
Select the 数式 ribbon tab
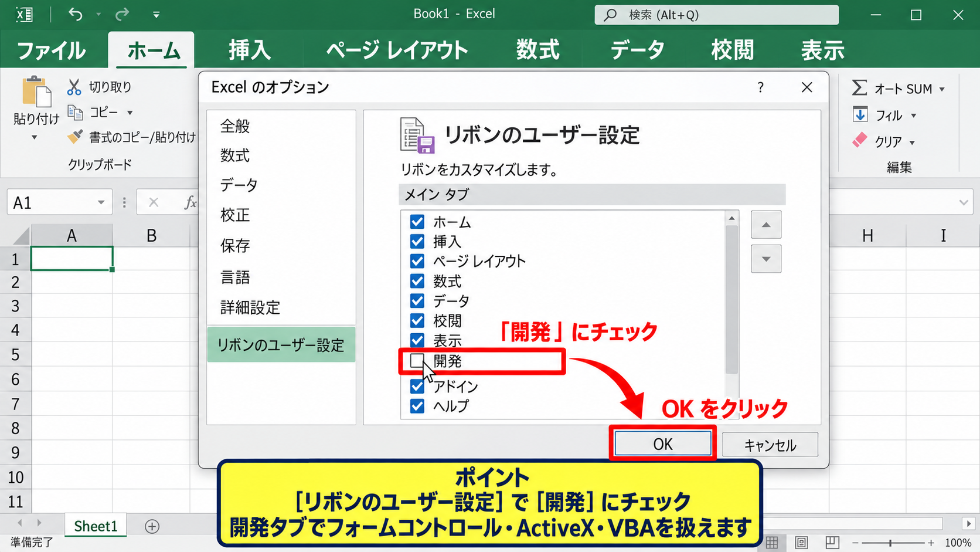538,50
